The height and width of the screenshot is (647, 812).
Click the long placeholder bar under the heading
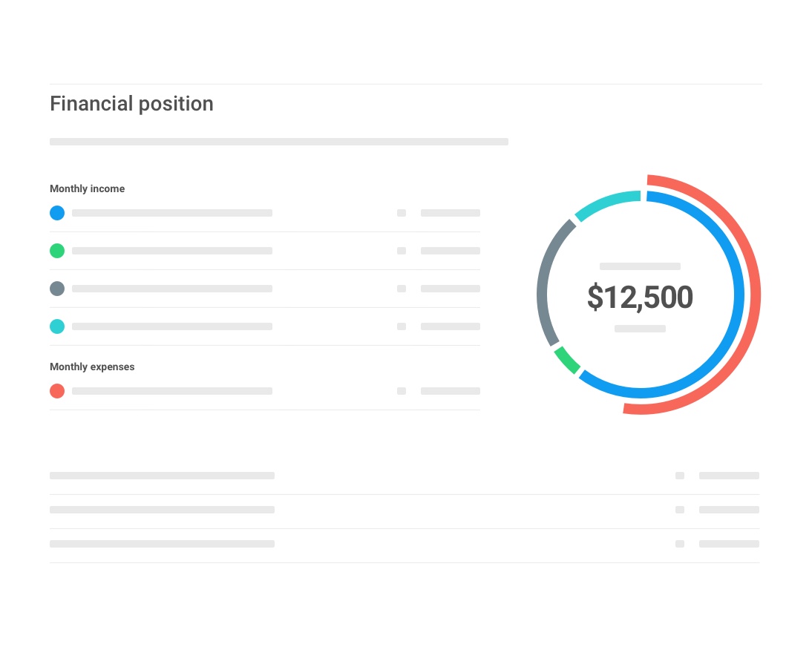click(278, 142)
